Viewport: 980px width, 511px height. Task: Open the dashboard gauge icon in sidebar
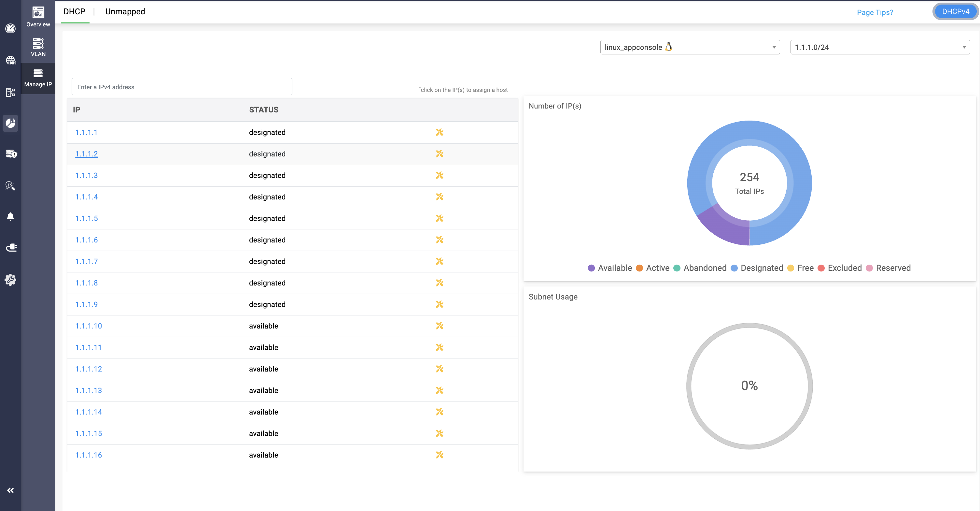(10, 29)
